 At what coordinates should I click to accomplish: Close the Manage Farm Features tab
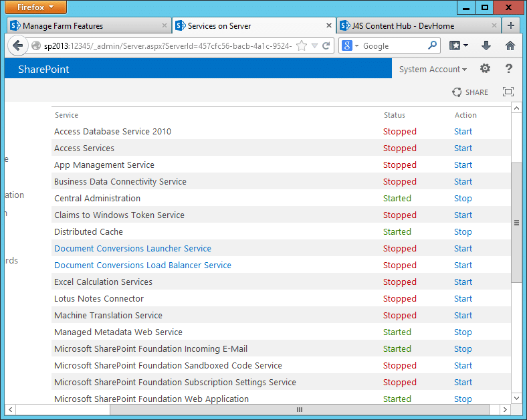pyautogui.click(x=165, y=25)
